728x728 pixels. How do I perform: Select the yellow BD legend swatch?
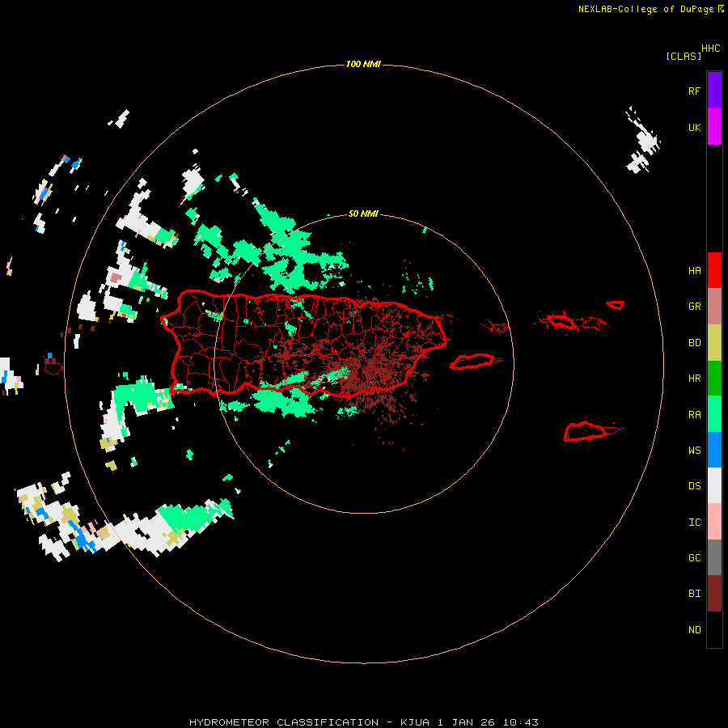click(714, 343)
